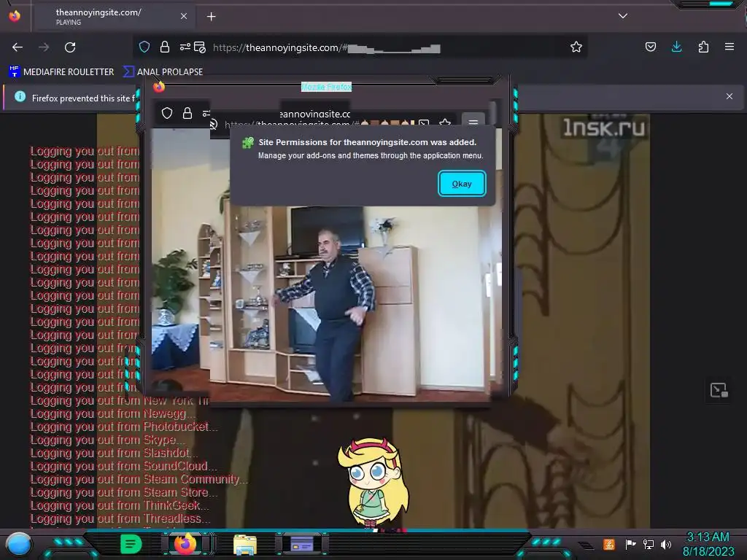Click 'Logging you out from Newegg...' text

coord(113,414)
